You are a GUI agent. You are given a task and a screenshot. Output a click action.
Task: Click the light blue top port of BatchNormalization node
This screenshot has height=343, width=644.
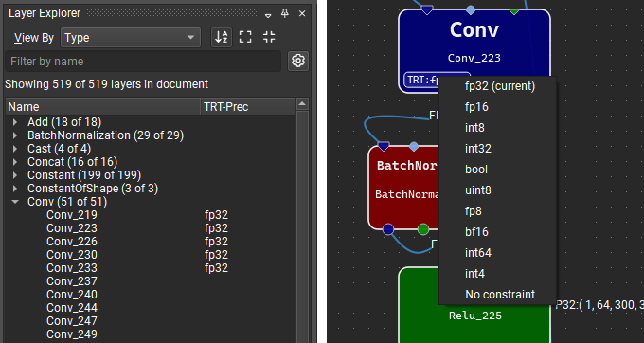click(414, 146)
